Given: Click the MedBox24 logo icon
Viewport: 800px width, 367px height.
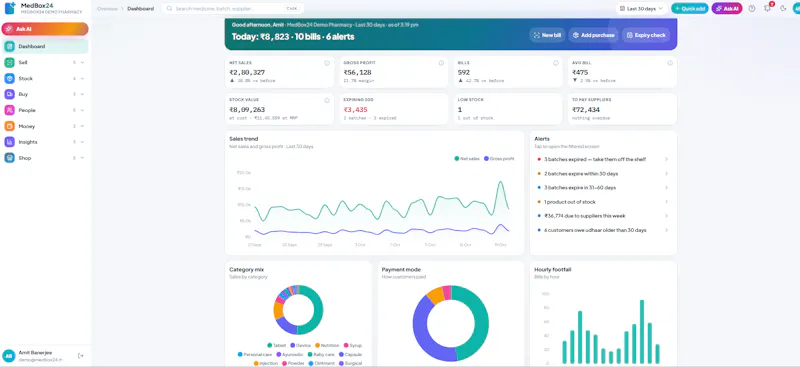Looking at the screenshot, I should click(x=10, y=8).
